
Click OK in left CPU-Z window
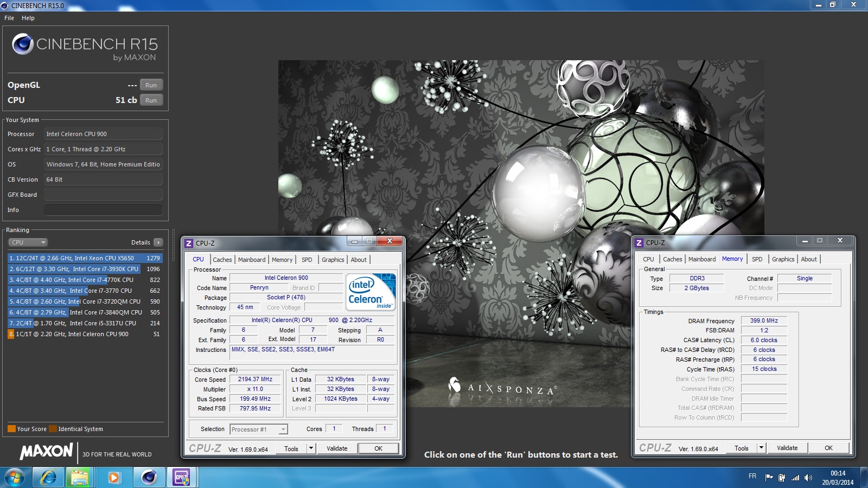click(379, 448)
